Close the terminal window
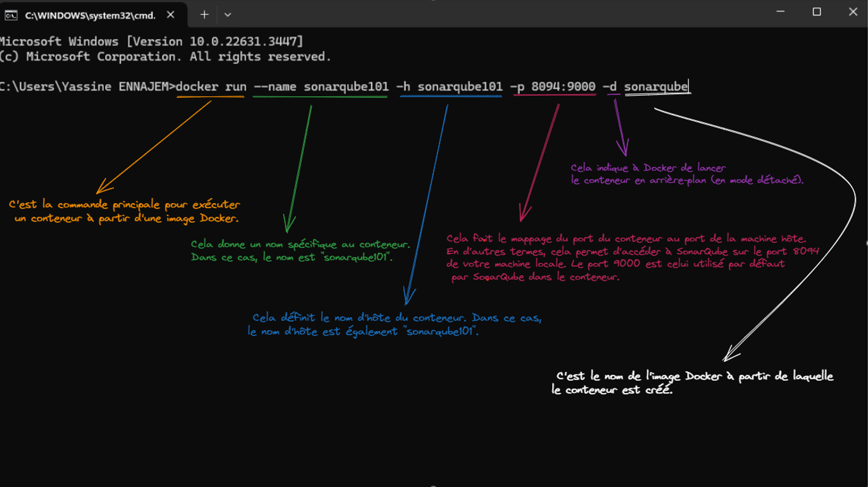 [x=853, y=12]
